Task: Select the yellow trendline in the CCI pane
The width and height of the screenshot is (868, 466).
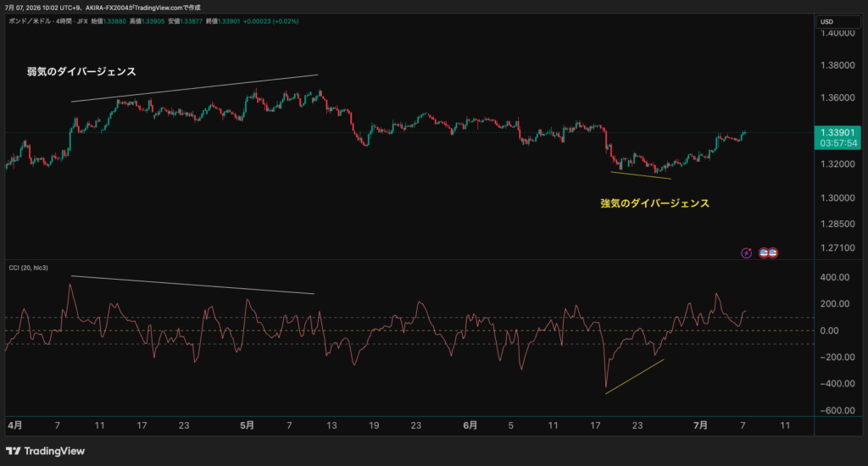Action: point(634,377)
